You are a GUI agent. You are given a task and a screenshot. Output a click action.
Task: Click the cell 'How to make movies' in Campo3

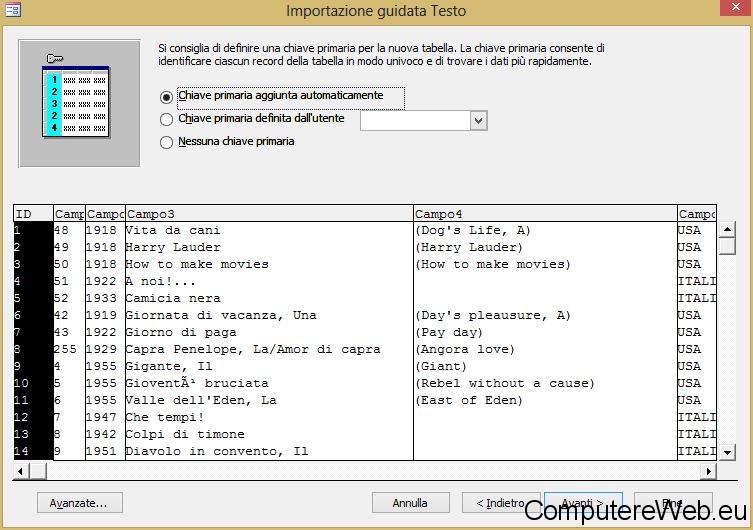(x=269, y=265)
